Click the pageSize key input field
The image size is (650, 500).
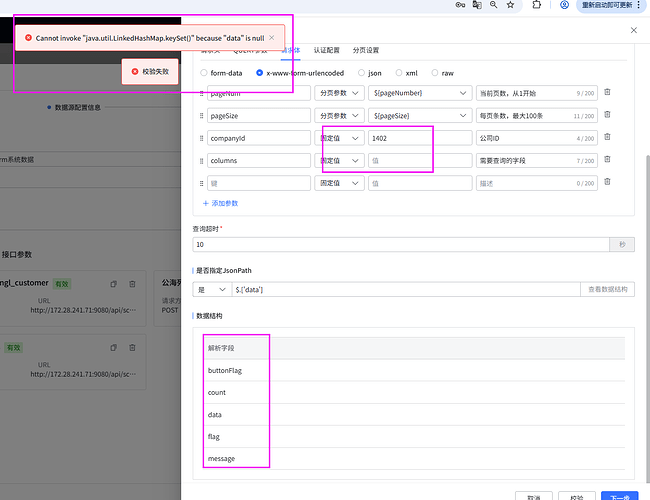click(x=259, y=116)
